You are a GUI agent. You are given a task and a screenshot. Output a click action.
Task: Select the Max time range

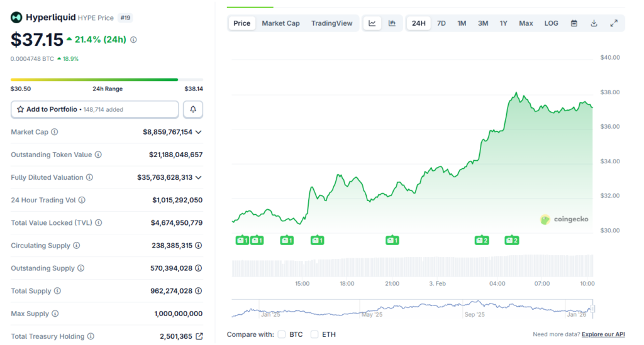click(x=526, y=23)
